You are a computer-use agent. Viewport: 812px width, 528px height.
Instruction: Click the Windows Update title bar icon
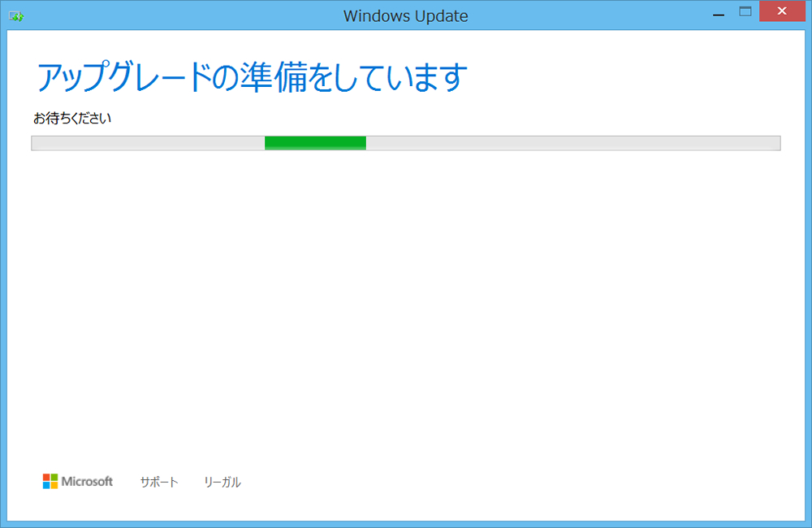[x=16, y=16]
